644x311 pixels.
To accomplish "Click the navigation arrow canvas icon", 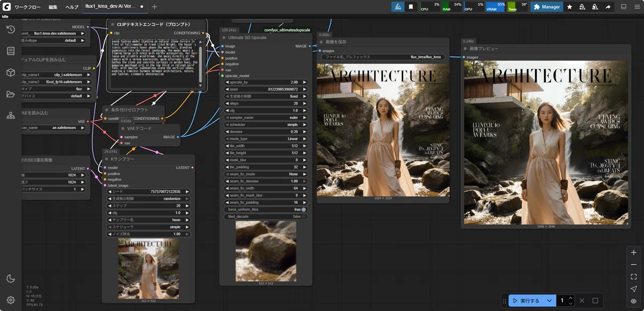I will pyautogui.click(x=634, y=290).
